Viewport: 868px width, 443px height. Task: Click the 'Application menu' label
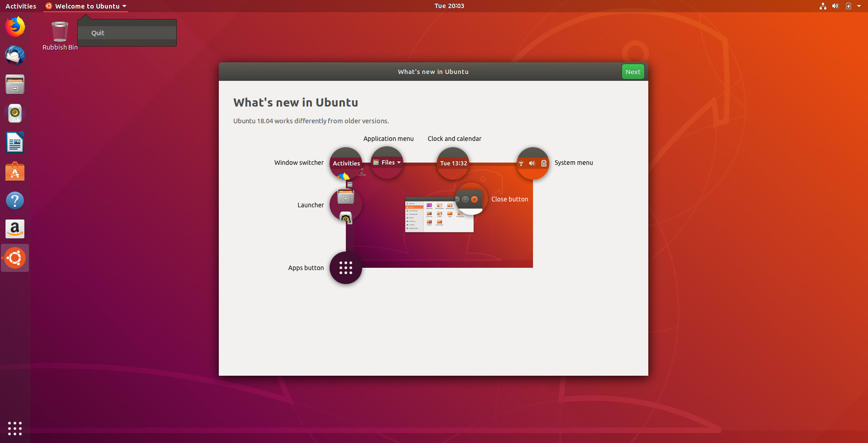pos(388,139)
